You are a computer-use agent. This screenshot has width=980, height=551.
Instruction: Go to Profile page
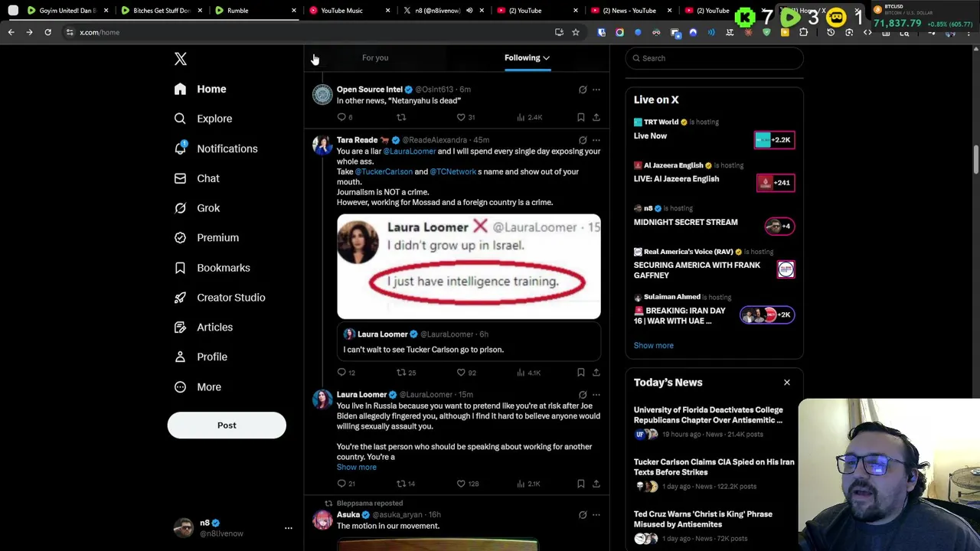pos(201,357)
